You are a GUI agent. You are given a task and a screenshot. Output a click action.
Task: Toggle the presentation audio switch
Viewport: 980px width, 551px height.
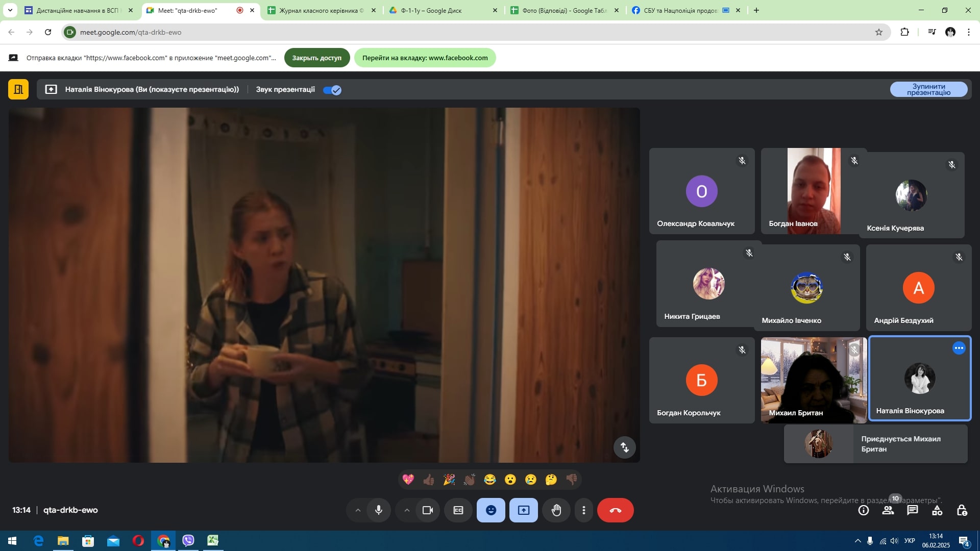coord(332,90)
